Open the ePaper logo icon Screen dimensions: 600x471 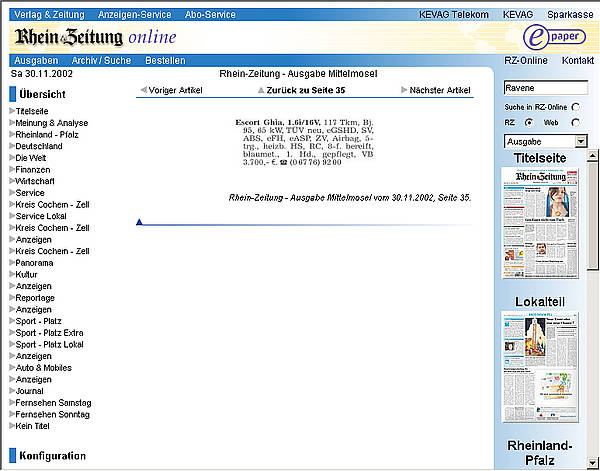click(x=554, y=37)
